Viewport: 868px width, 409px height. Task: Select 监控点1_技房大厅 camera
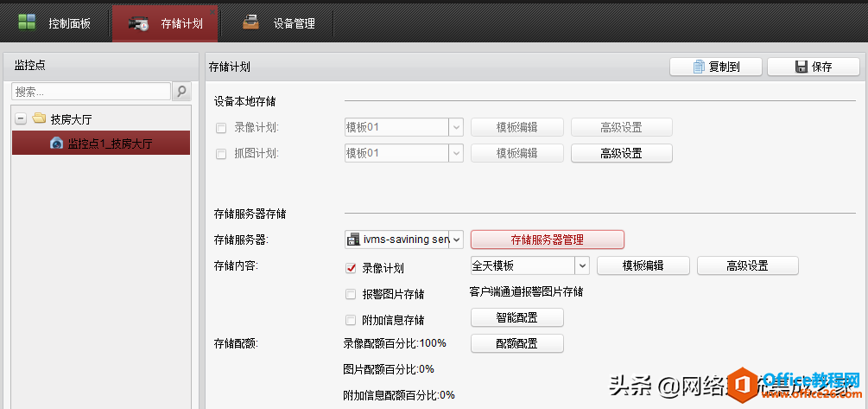pyautogui.click(x=101, y=143)
